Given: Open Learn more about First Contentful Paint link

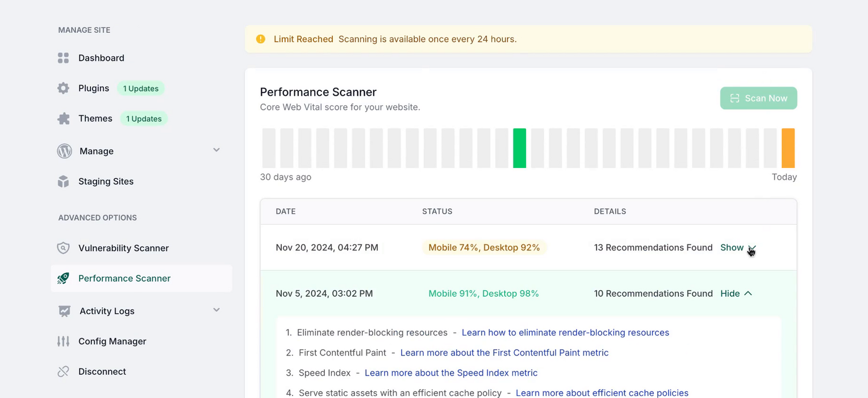Looking at the screenshot, I should point(504,353).
